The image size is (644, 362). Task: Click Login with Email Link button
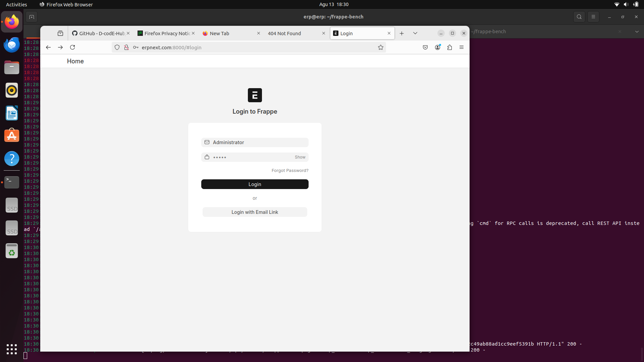pos(255,212)
